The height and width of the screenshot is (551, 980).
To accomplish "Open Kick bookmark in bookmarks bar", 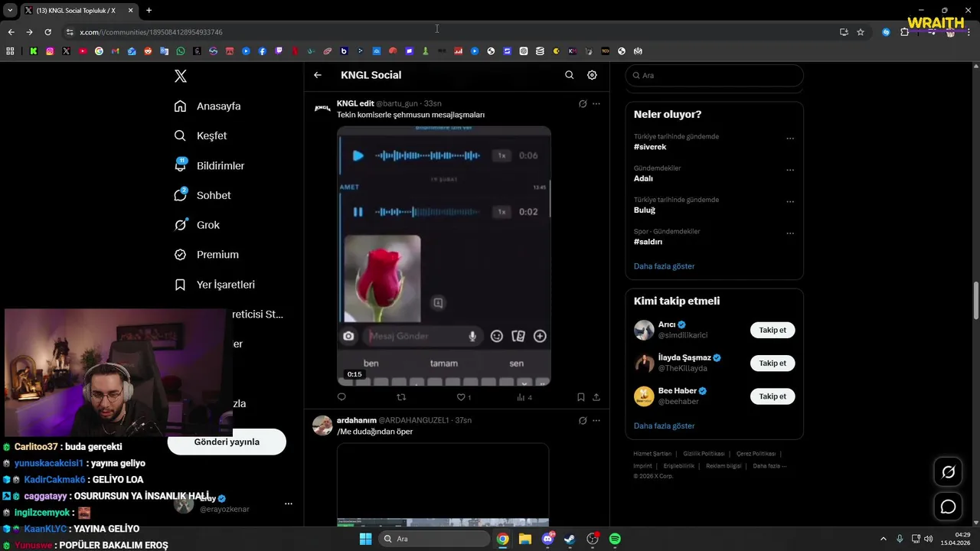I will (34, 51).
